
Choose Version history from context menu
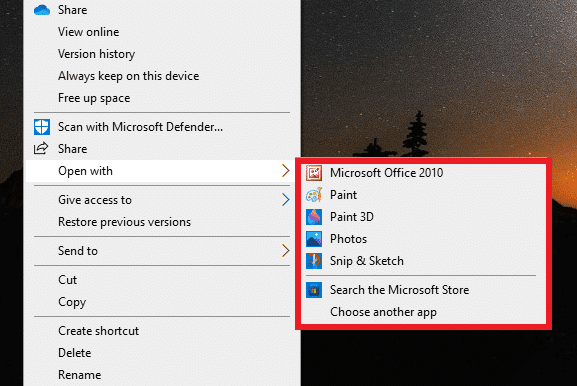coord(96,54)
